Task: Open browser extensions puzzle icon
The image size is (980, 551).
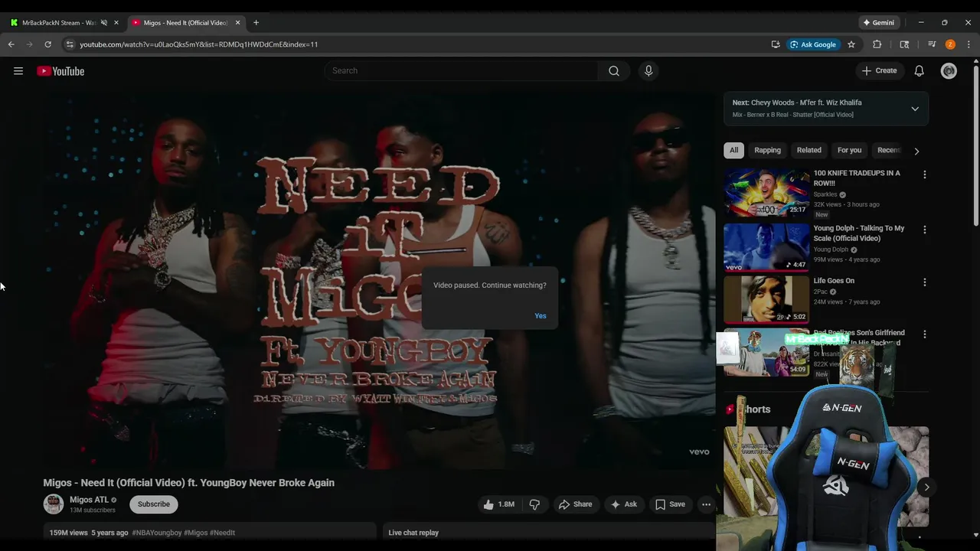Action: click(877, 44)
